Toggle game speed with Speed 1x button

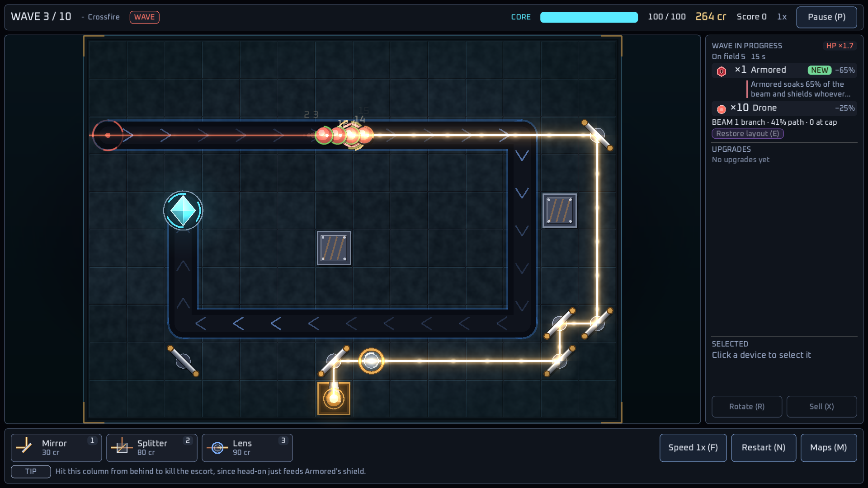pos(693,448)
